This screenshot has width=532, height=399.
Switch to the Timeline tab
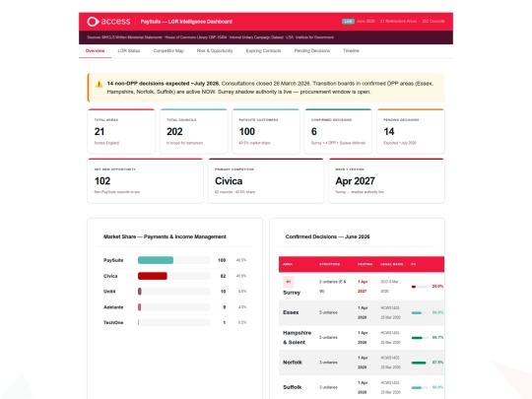coord(351,51)
